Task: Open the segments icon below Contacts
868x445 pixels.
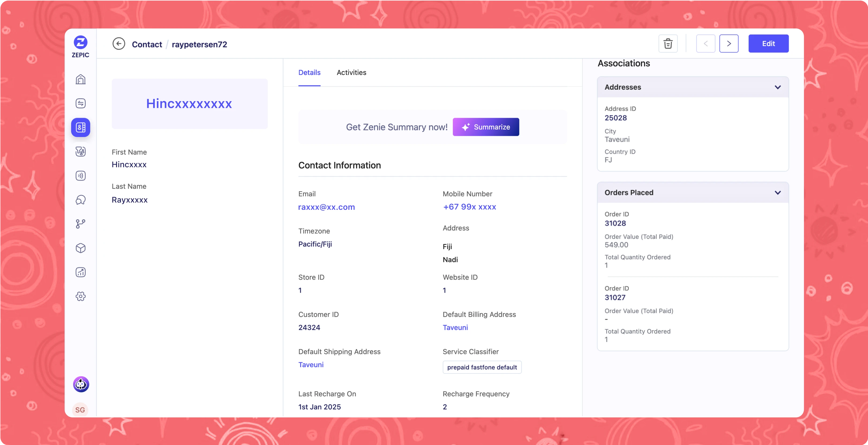Action: point(81,151)
